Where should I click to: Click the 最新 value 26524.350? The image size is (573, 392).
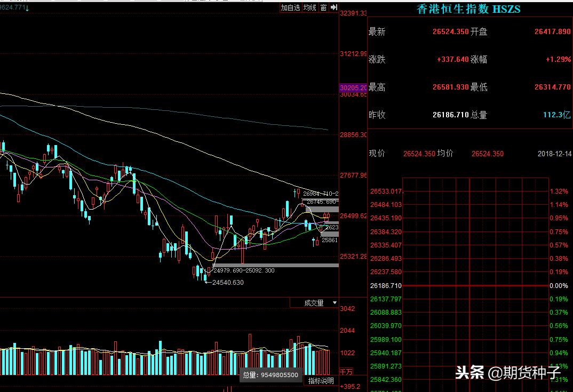(451, 31)
